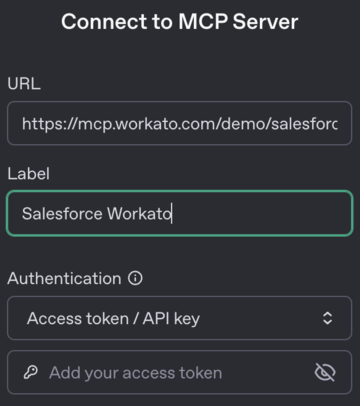The height and width of the screenshot is (406, 360).
Task: Reveal token with the crossed-eye icon
Action: [x=325, y=372]
